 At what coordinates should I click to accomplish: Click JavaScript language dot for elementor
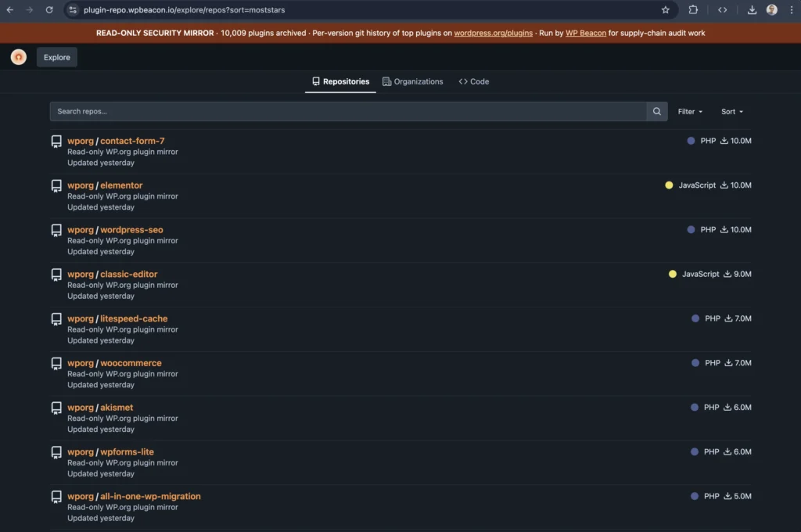(x=669, y=185)
